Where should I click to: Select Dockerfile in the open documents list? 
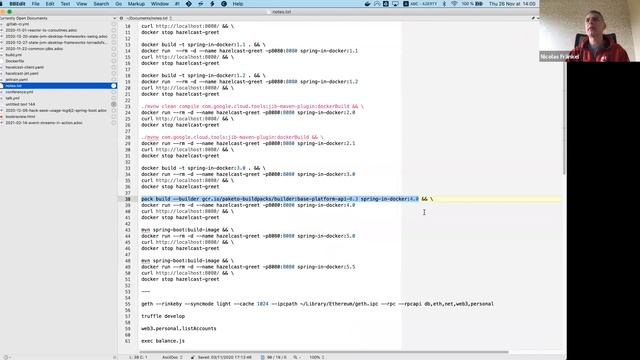15,61
